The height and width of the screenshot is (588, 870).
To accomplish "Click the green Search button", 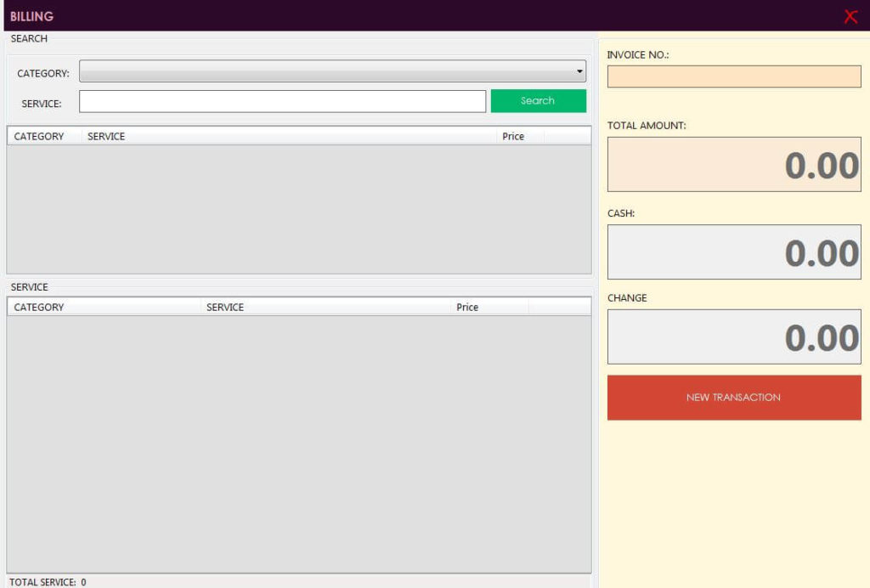I will [x=538, y=101].
